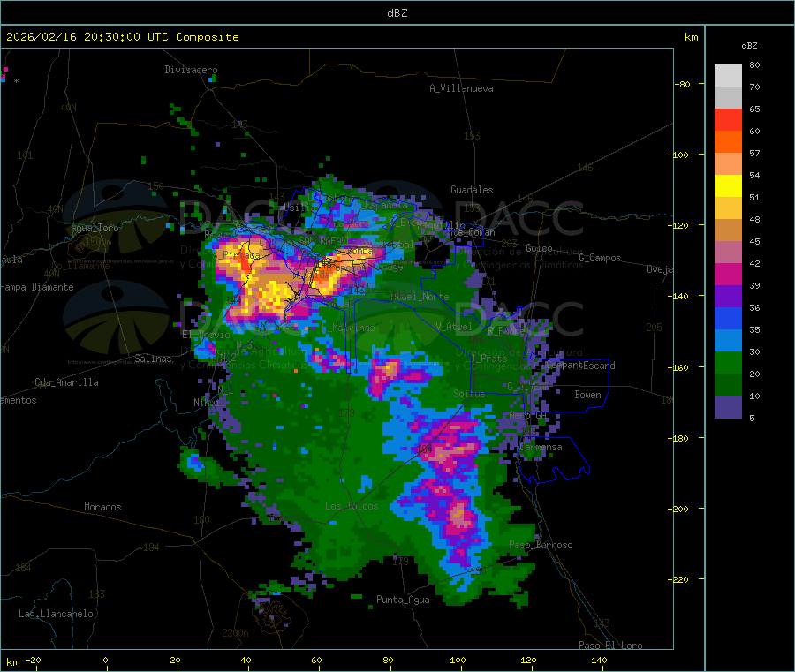Pick the 80 dBZ white legend swatch
The width and height of the screenshot is (795, 672).
tap(728, 75)
